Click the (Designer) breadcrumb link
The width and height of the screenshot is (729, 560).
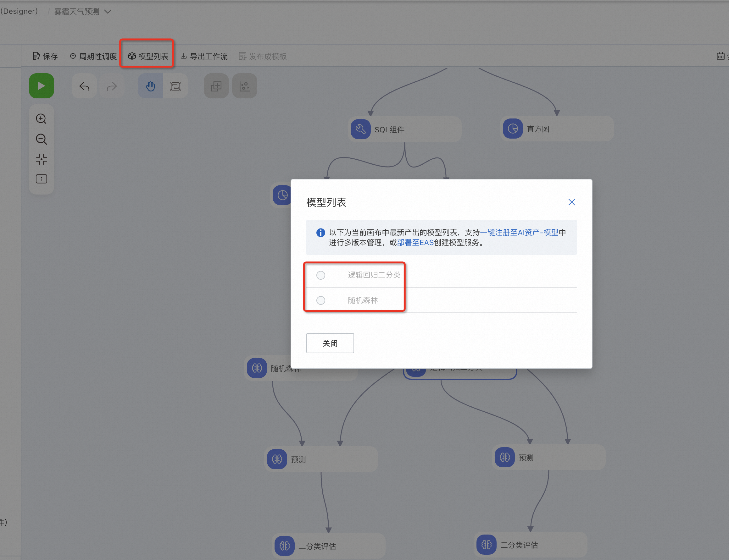(19, 11)
